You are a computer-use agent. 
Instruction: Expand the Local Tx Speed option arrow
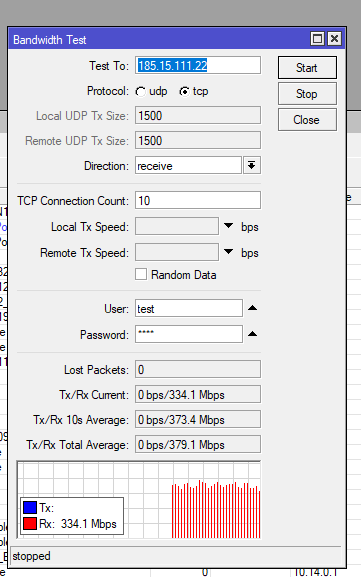tap(229, 225)
